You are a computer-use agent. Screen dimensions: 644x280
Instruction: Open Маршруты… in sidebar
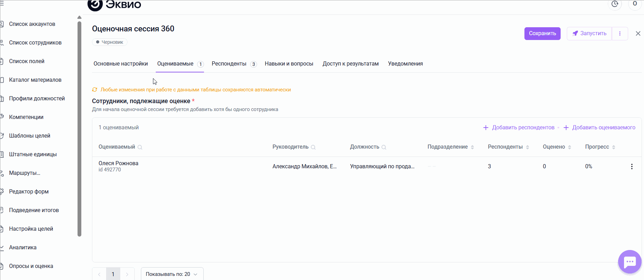click(x=24, y=173)
